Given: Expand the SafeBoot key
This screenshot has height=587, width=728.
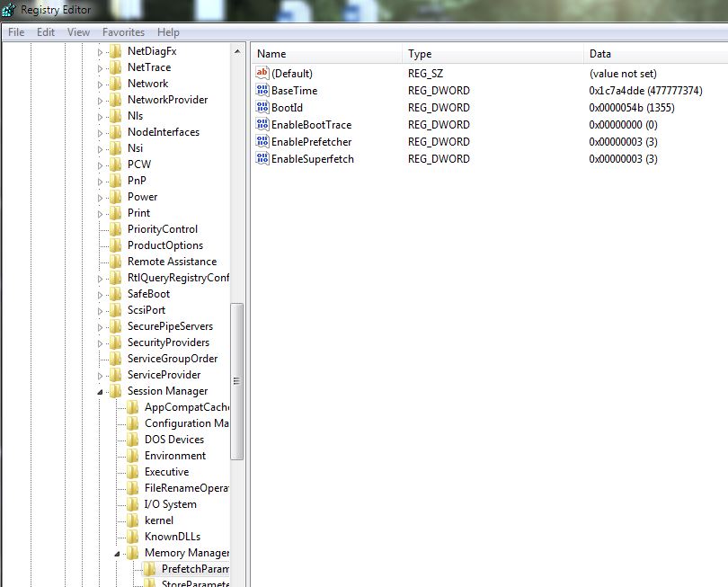Looking at the screenshot, I should 100,296.
